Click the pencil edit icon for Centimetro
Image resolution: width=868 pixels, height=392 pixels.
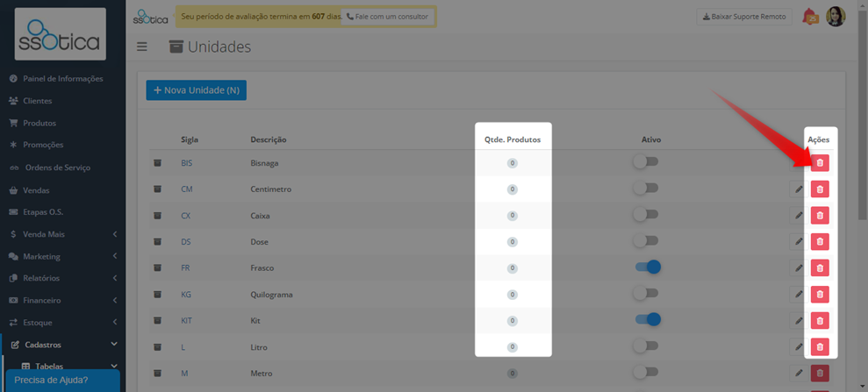pyautogui.click(x=799, y=189)
